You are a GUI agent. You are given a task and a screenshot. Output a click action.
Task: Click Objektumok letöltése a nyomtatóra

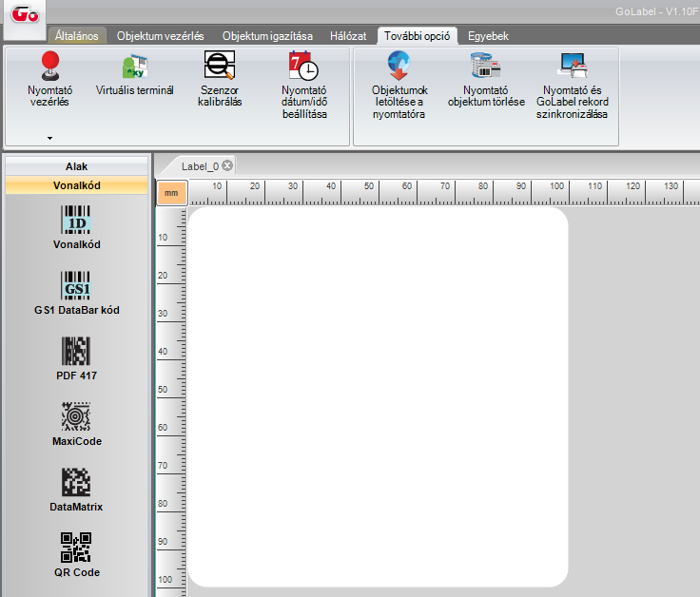(x=399, y=85)
